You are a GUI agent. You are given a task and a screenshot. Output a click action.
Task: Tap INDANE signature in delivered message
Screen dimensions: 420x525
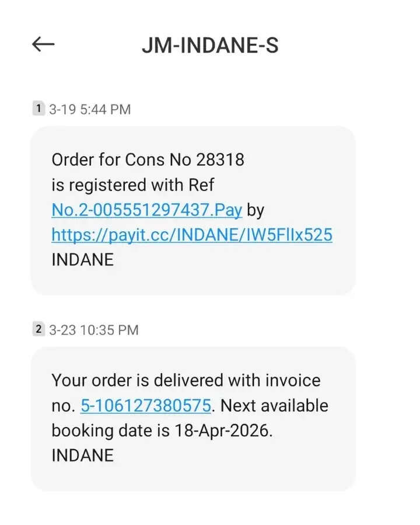point(82,456)
